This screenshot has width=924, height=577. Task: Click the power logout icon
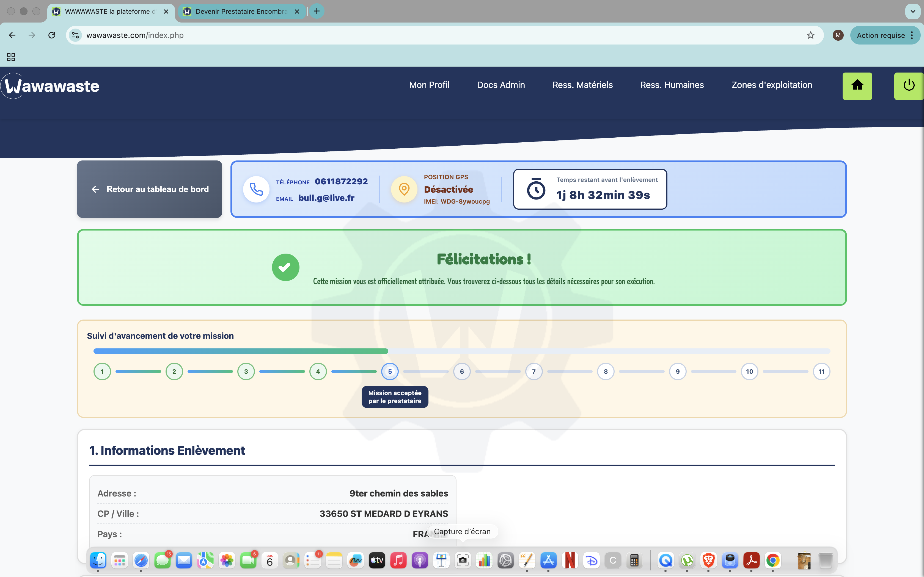click(909, 86)
